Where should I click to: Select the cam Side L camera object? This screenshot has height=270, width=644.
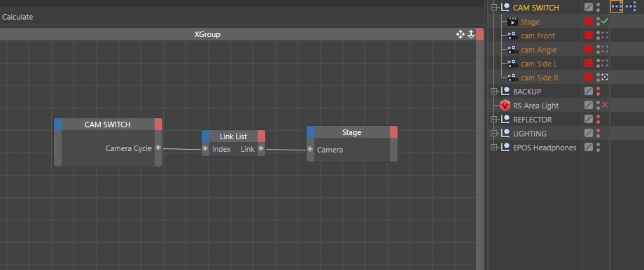[539, 64]
